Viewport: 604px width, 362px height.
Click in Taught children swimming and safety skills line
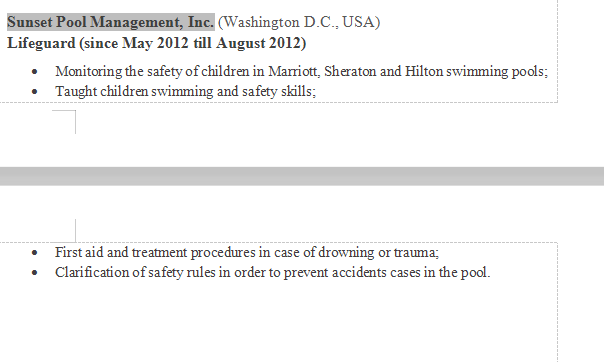(185, 91)
